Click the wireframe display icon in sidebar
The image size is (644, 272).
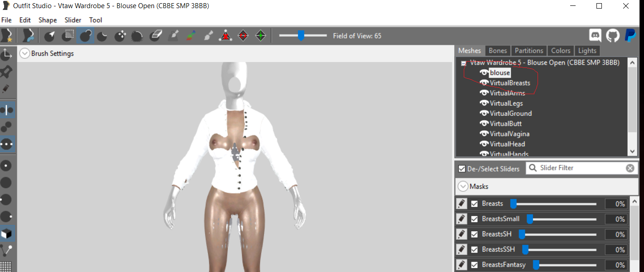pyautogui.click(x=6, y=266)
